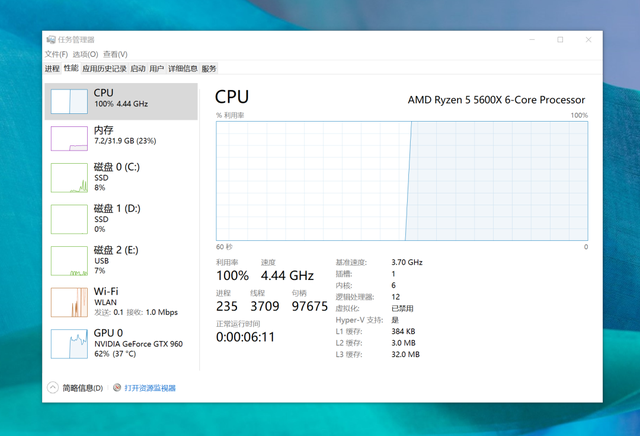The image size is (640, 436).
Task: Switch to the 用户 tab
Action: (157, 69)
